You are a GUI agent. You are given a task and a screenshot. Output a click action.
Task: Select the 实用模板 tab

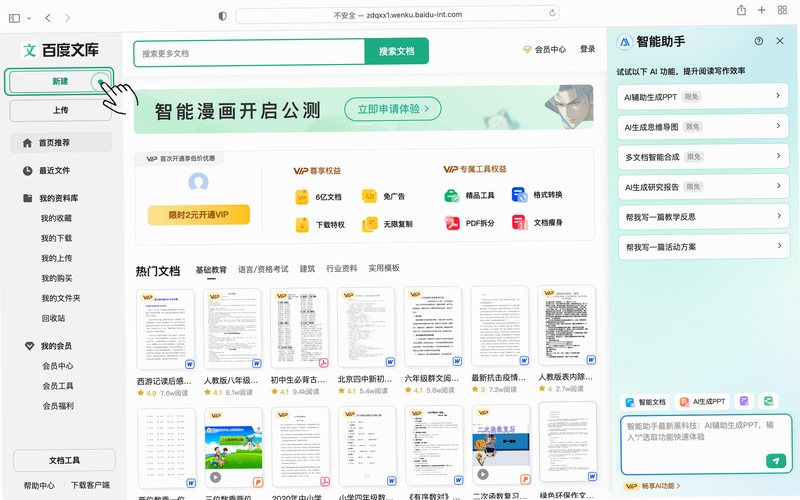click(x=384, y=268)
